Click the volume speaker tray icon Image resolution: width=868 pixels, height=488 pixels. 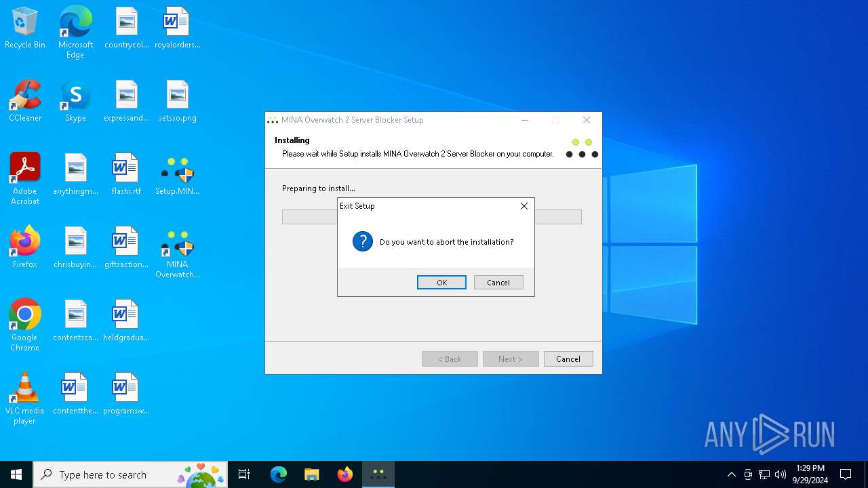[x=781, y=474]
